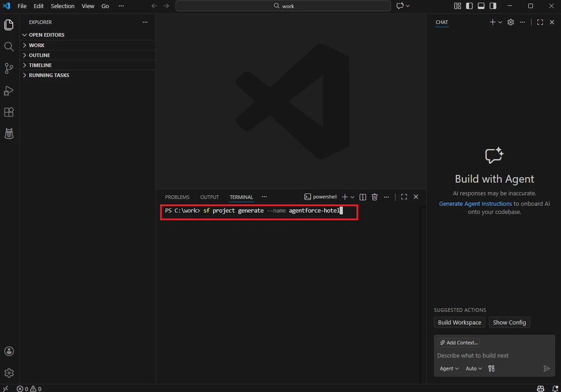
Task: Open the chat dropdown chevron in title bar
Action: click(x=408, y=6)
